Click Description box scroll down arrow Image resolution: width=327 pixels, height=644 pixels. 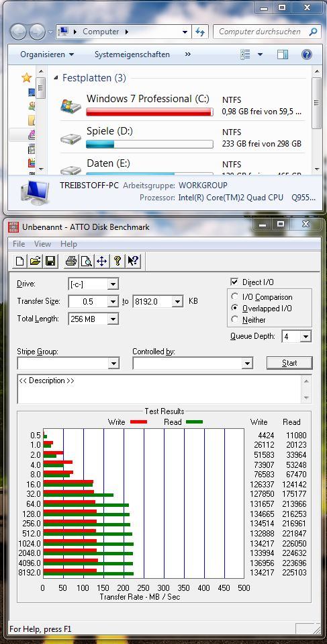tap(306, 398)
